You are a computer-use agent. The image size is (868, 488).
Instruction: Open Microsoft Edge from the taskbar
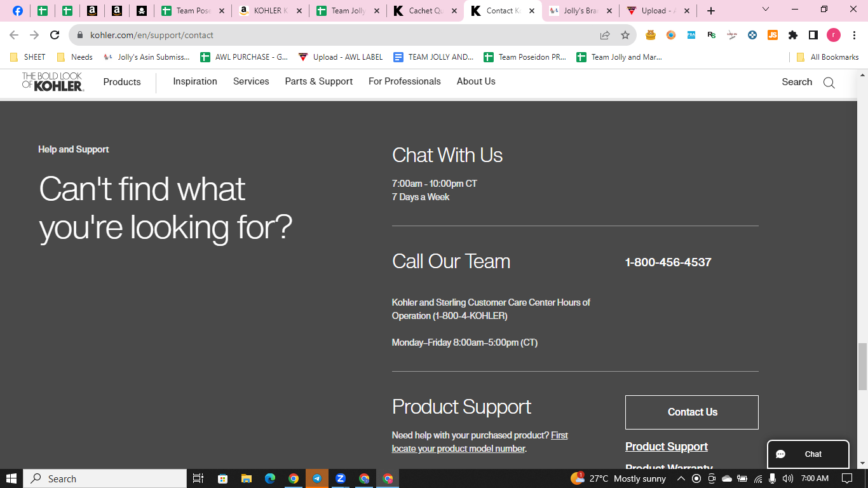click(x=269, y=478)
